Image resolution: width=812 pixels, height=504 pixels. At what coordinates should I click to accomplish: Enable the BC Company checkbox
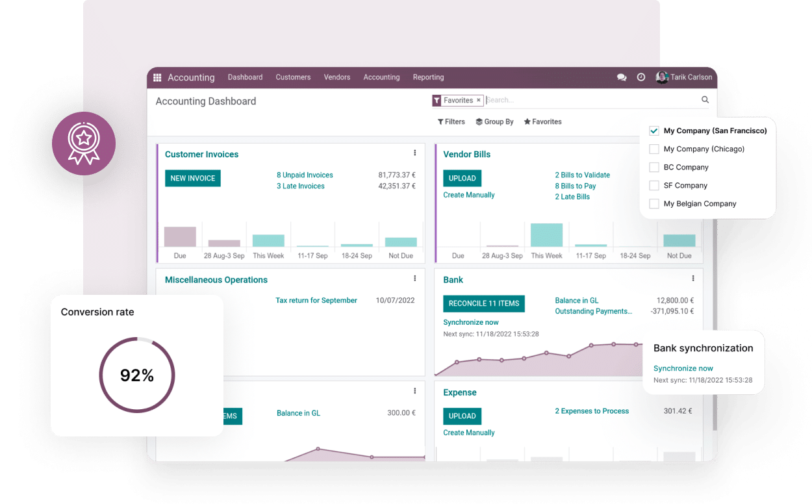[653, 167]
